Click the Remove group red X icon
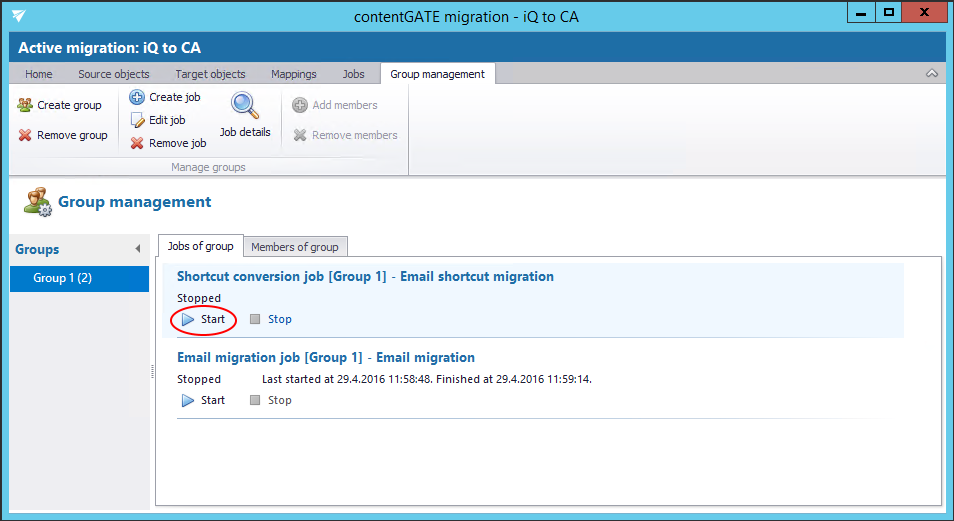 pyautogui.click(x=25, y=135)
